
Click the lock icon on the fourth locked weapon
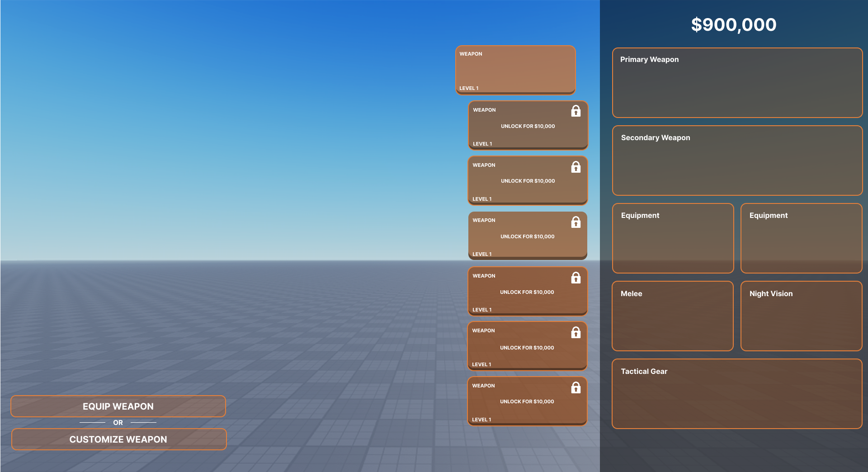click(x=576, y=278)
